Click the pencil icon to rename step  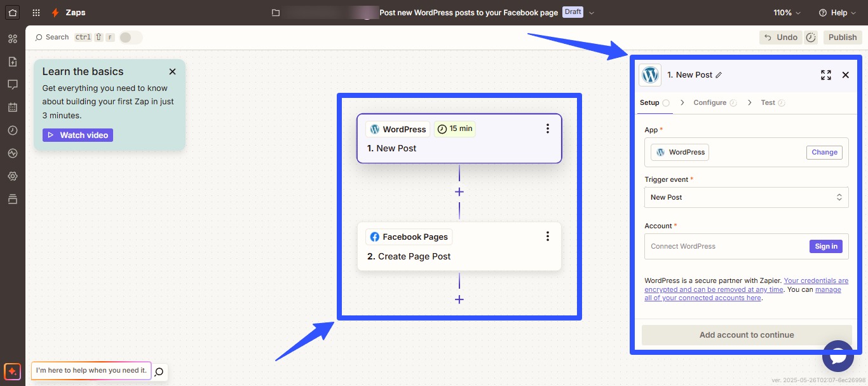click(719, 75)
